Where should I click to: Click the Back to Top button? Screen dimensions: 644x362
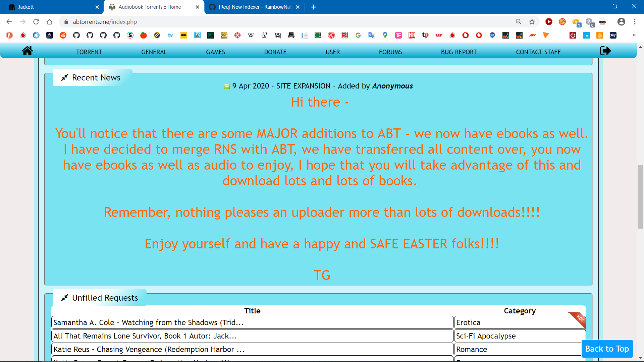tap(607, 349)
